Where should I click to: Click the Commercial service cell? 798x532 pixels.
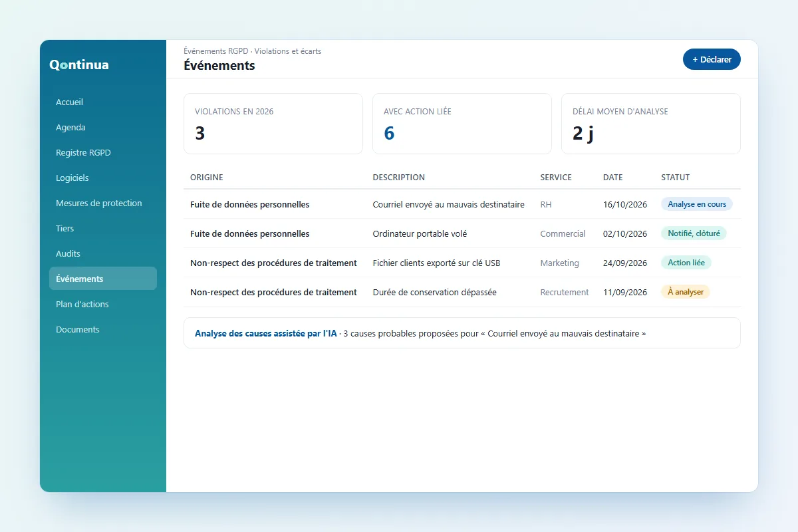563,234
